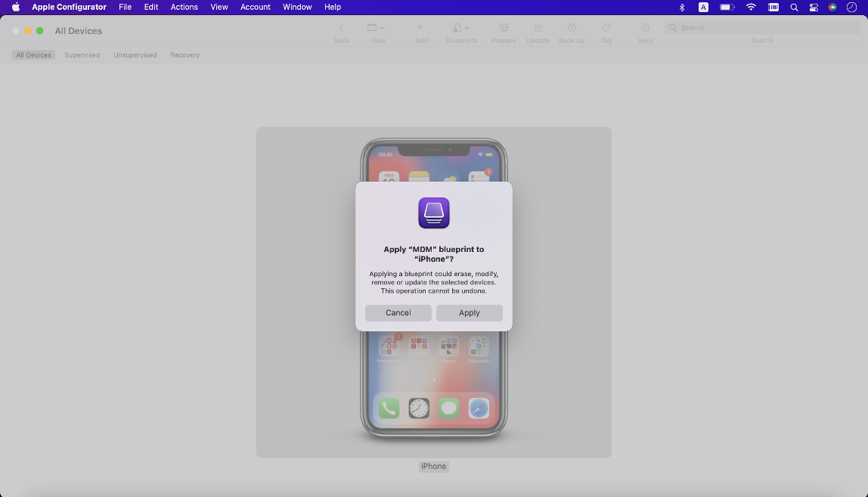
Task: Open Control Center in menu bar
Action: click(814, 8)
